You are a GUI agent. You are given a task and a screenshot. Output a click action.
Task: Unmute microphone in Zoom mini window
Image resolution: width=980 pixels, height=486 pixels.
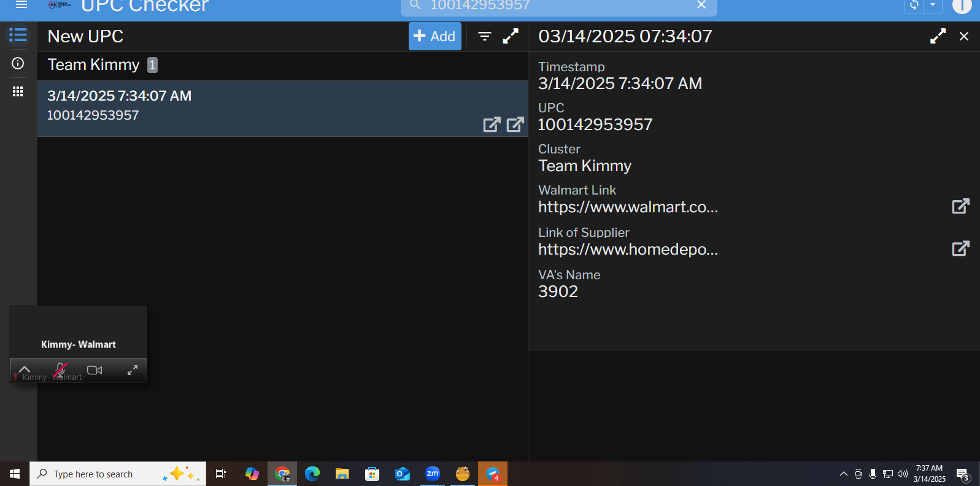point(60,370)
